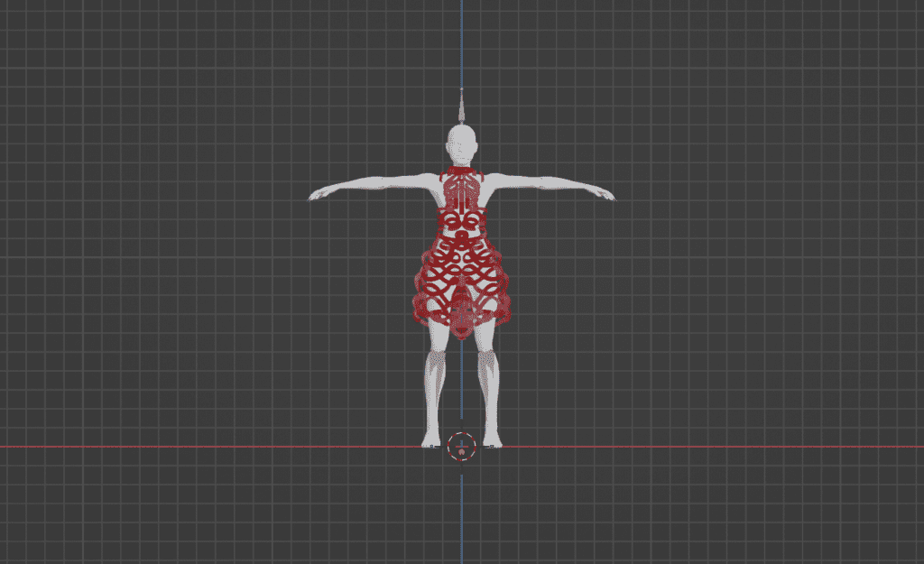Click the blue Z axis line above the model
Screen dimensions: 924x564
pyautogui.click(x=462, y=45)
